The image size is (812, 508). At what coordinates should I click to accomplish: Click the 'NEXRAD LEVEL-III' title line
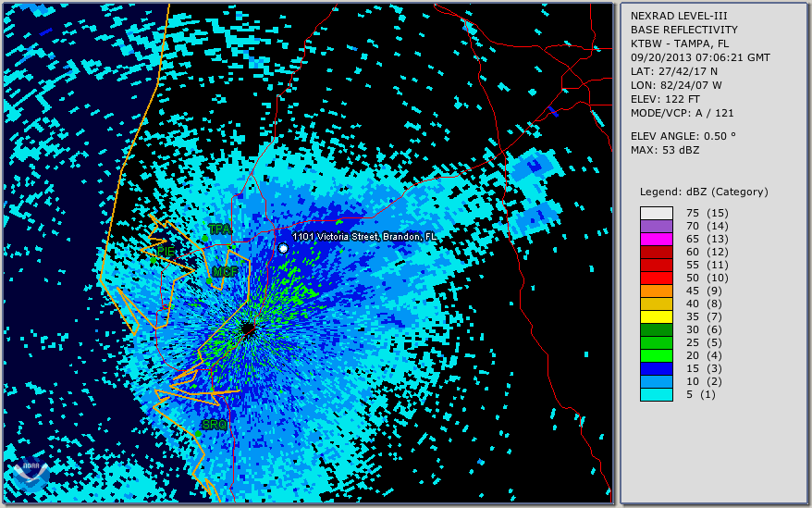coord(679,16)
